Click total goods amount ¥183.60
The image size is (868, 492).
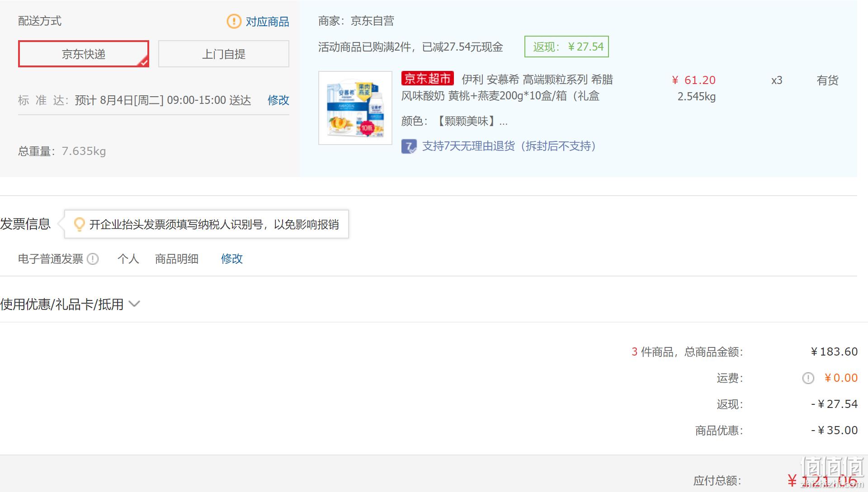click(834, 351)
